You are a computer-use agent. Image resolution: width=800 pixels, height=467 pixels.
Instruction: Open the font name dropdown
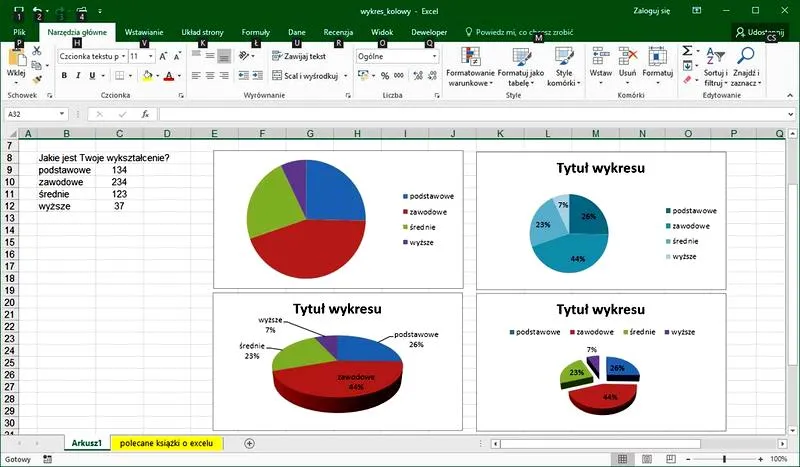[123, 56]
